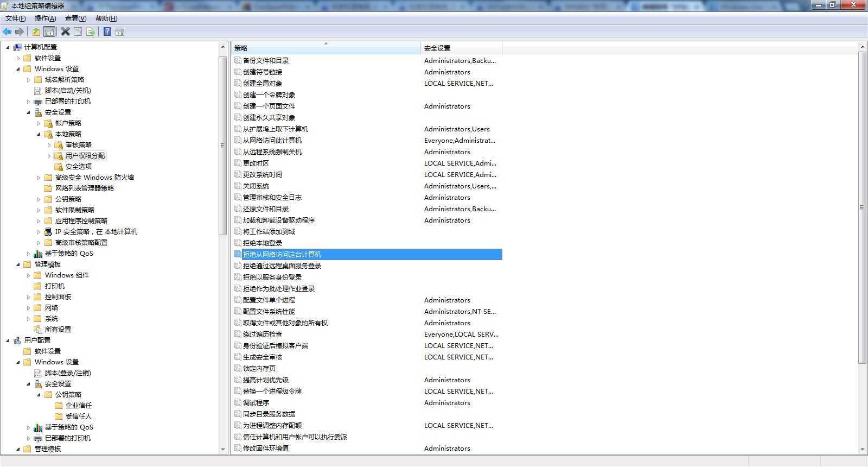Click the policy list vertical scrollbar thumb
The width and height of the screenshot is (868, 467).
862,208
